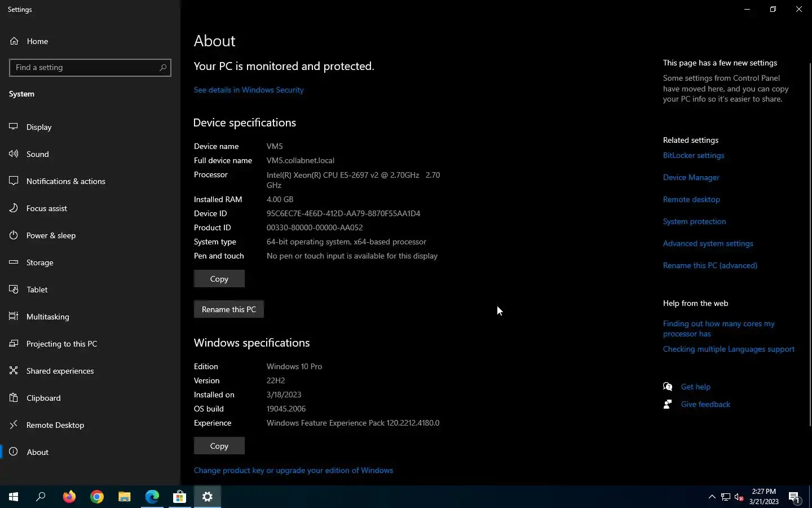Copy the device specifications

click(219, 279)
